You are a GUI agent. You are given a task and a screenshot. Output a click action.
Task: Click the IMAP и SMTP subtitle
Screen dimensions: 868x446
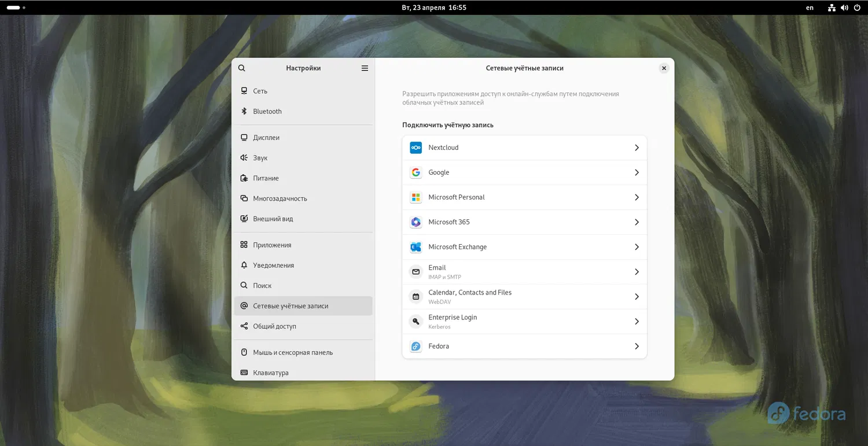[444, 277]
